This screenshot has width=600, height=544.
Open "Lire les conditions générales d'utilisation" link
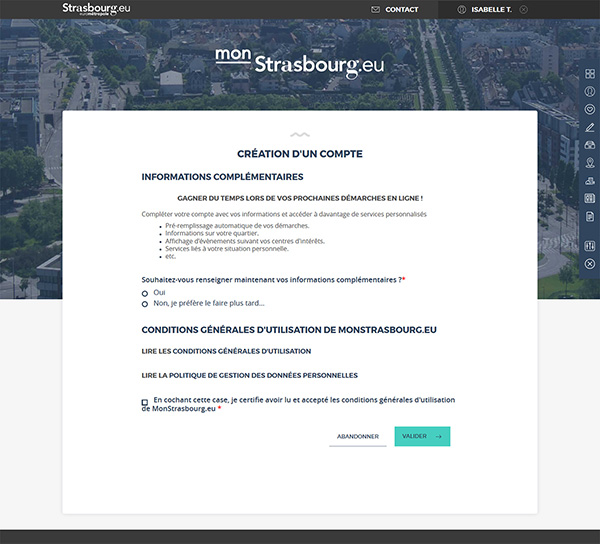click(x=226, y=351)
